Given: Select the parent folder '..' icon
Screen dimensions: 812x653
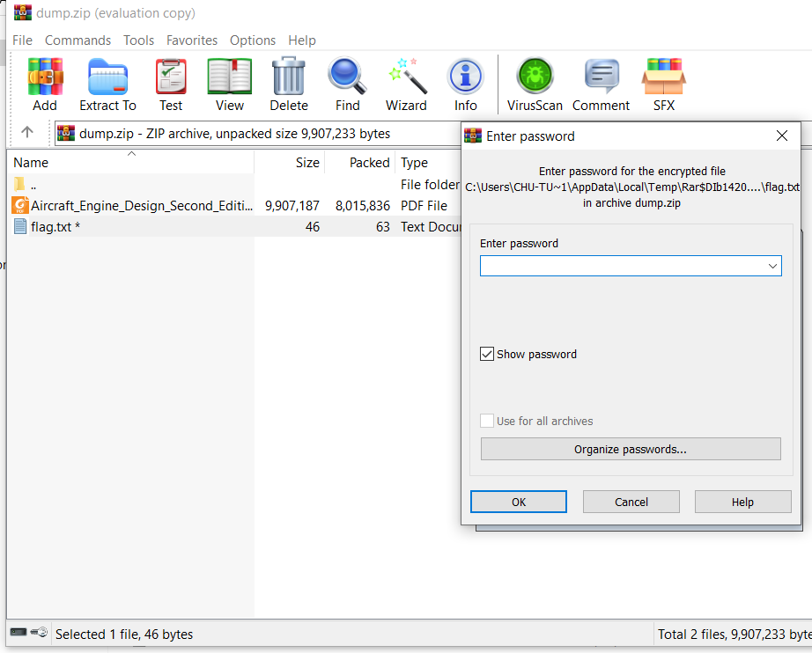Looking at the screenshot, I should 19,184.
